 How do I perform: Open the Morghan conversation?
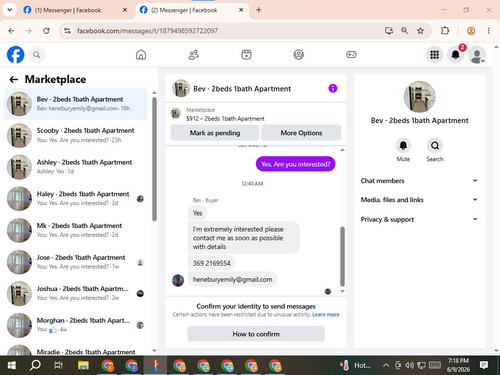[x=75, y=325]
